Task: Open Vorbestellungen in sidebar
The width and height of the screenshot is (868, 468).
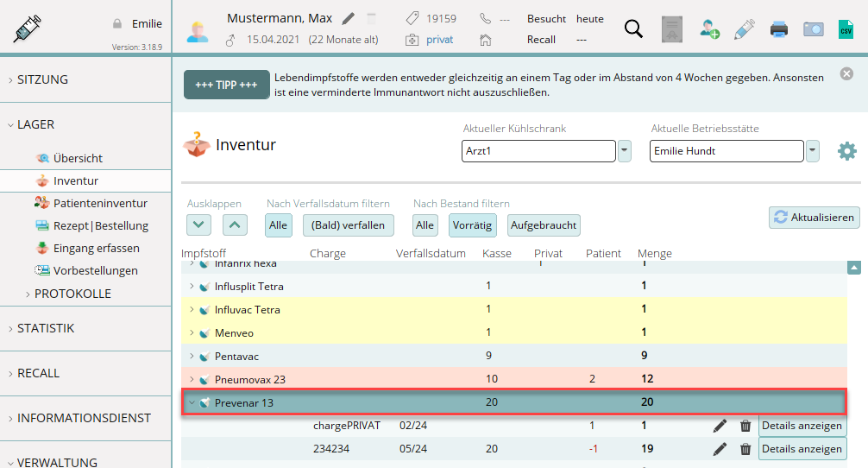Action: click(95, 271)
